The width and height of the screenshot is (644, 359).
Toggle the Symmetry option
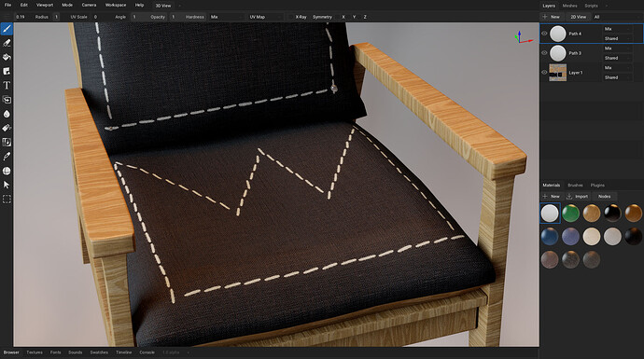[322, 17]
